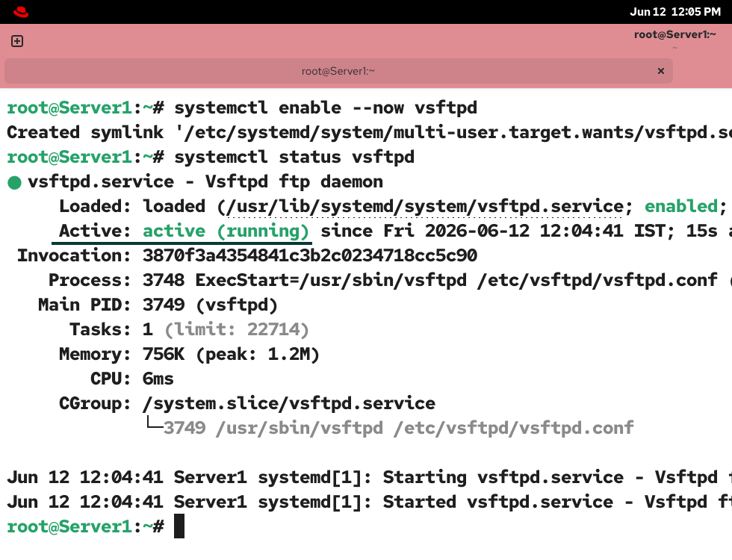Click the green 'enabled' status word
Screen dimensions: 732x560
[681, 206]
